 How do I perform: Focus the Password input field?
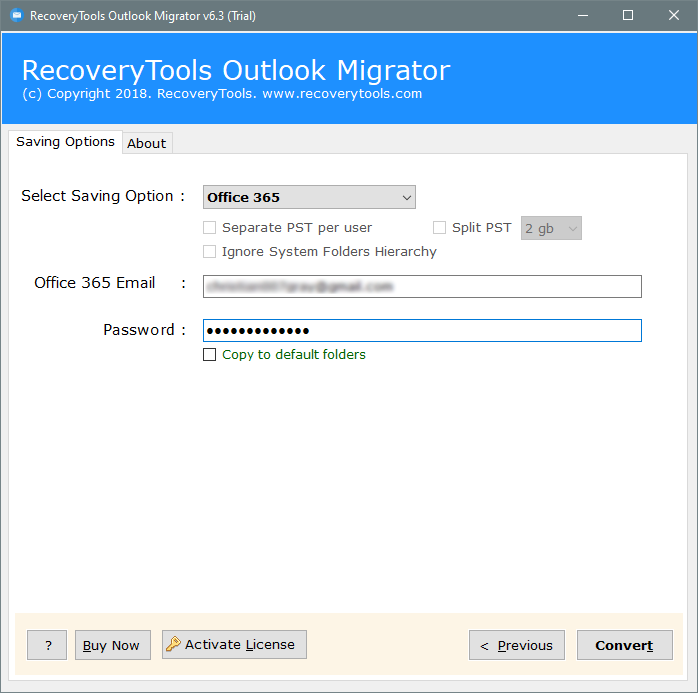pyautogui.click(x=422, y=330)
